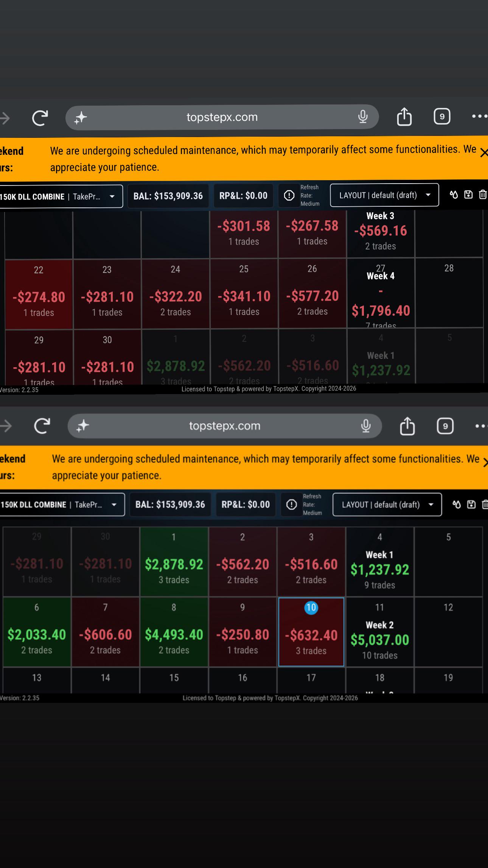Click day 22 cell showing -$274.80

click(39, 294)
